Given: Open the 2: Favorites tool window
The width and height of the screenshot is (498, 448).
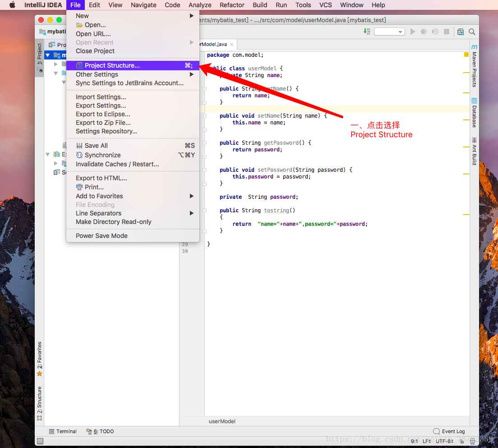Looking at the screenshot, I should 39,359.
